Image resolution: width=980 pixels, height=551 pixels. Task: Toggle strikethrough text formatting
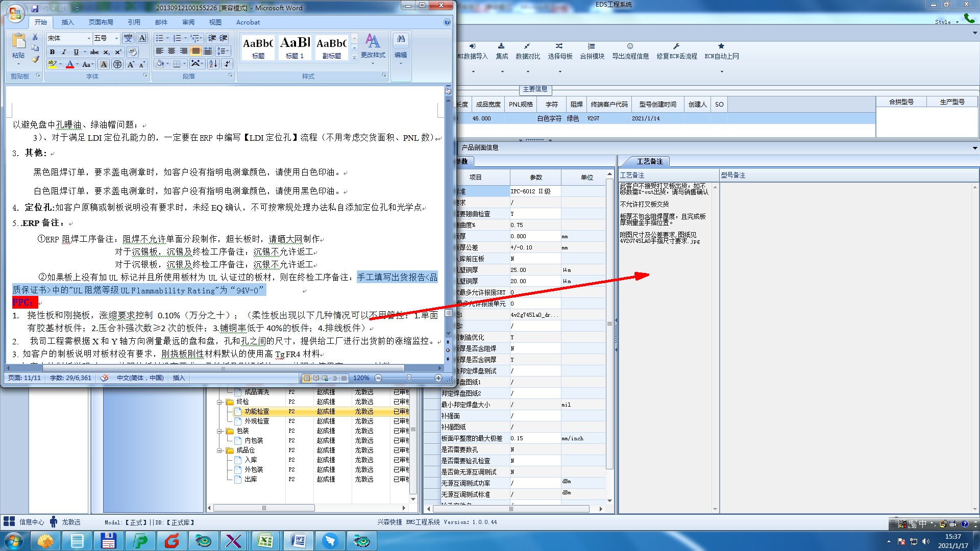94,52
